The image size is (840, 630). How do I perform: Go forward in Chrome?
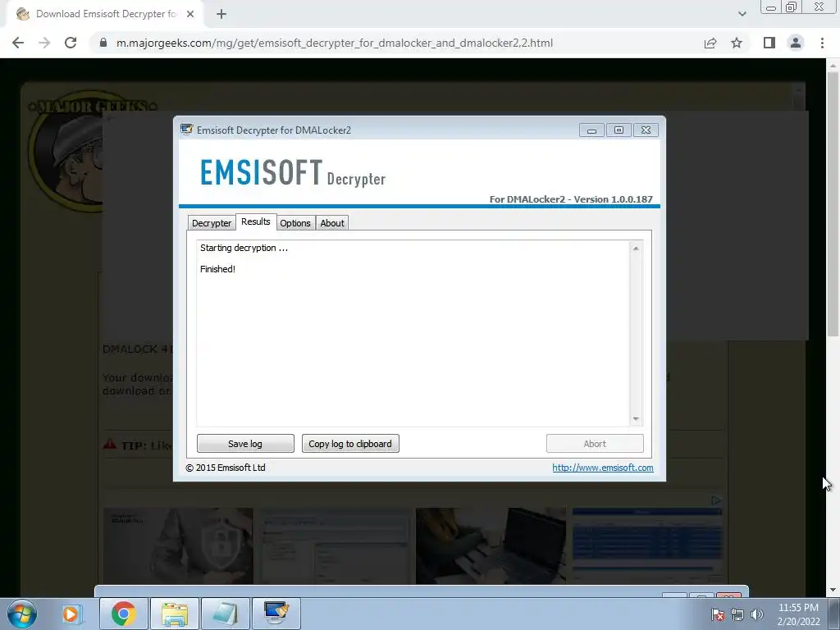pos(44,43)
